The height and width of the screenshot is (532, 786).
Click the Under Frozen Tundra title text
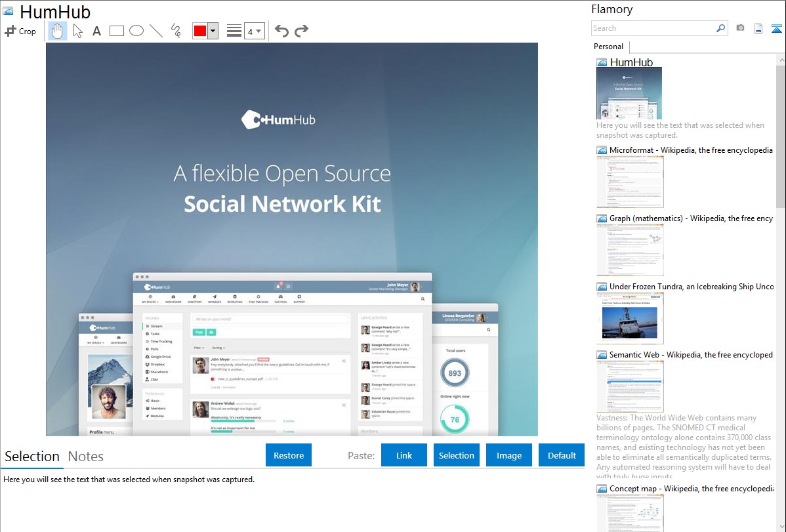pyautogui.click(x=692, y=287)
